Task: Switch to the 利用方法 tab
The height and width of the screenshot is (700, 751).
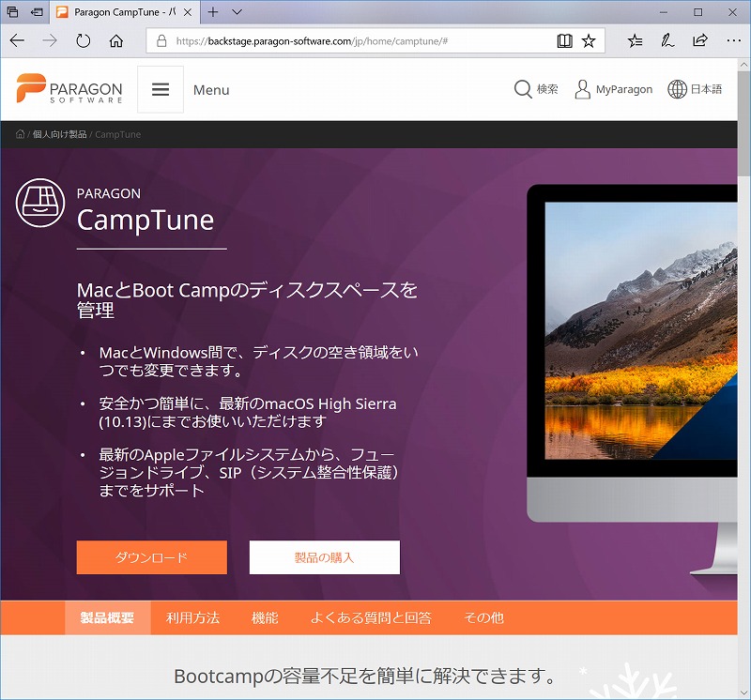Action: point(192,617)
